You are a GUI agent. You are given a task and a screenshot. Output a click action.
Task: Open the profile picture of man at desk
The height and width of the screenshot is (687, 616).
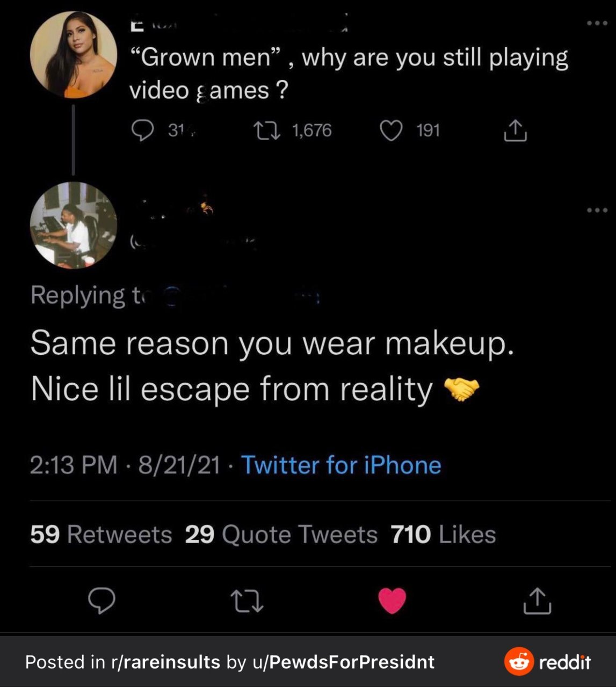(x=74, y=225)
